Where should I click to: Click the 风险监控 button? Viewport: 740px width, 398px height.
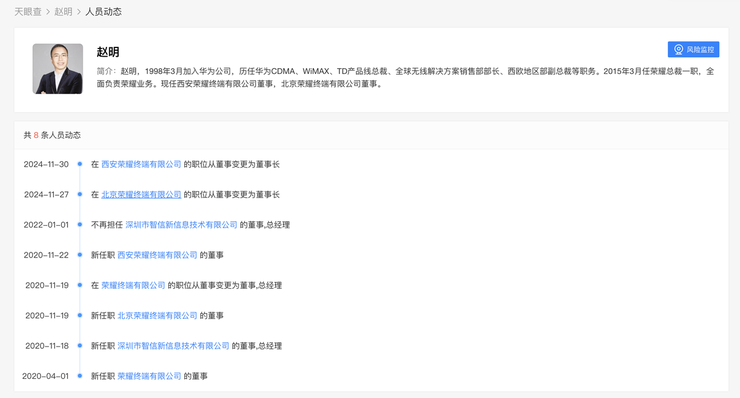pos(693,50)
